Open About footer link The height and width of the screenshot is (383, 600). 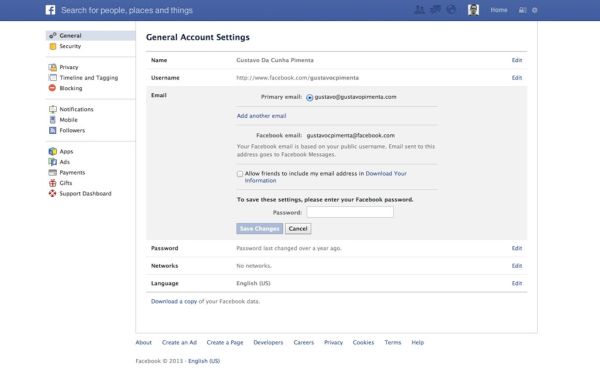143,342
